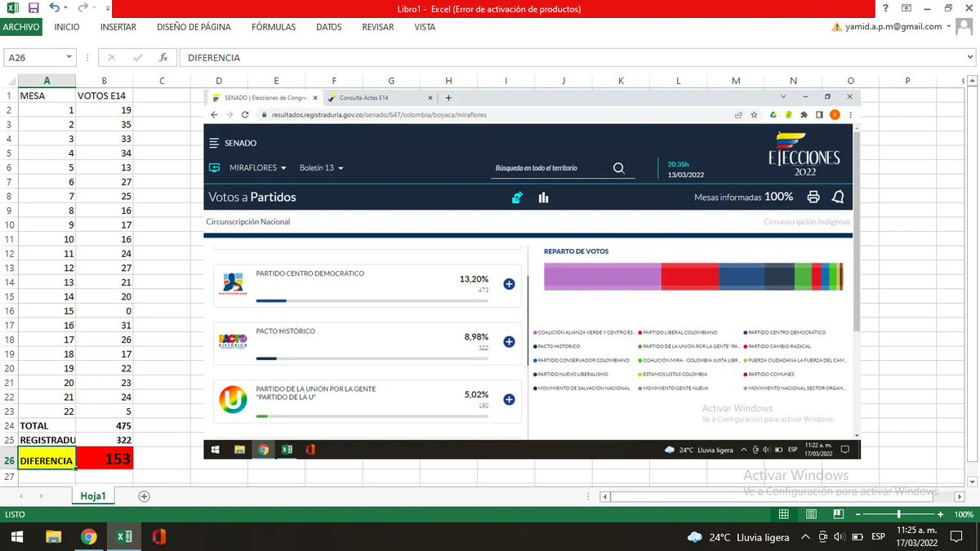Click the horizontal scrollbar left arrow
The width and height of the screenshot is (980, 551).
click(605, 496)
